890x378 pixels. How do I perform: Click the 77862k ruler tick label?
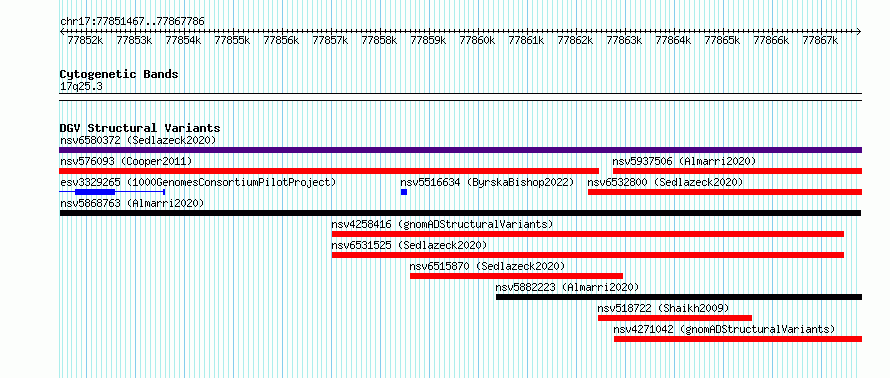[576, 40]
